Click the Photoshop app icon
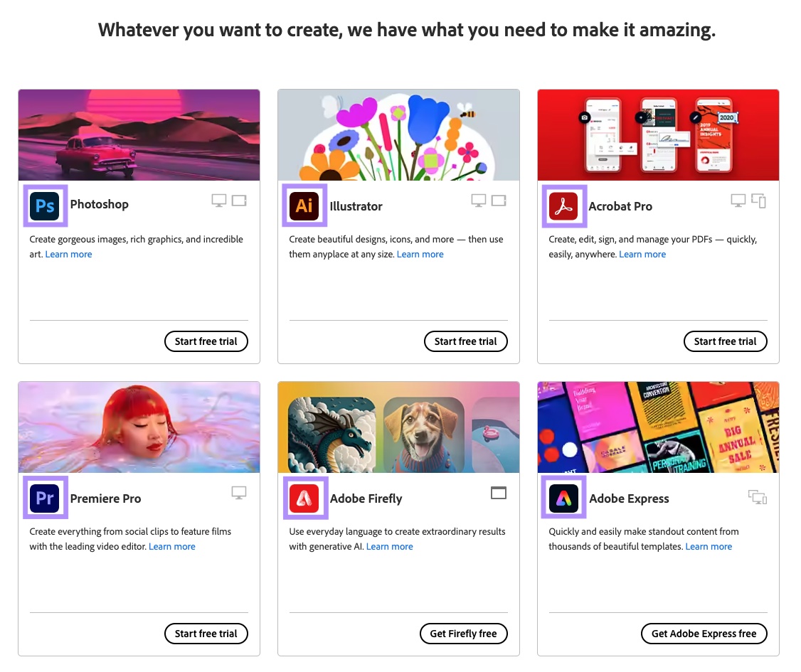801x672 pixels. pyautogui.click(x=45, y=206)
